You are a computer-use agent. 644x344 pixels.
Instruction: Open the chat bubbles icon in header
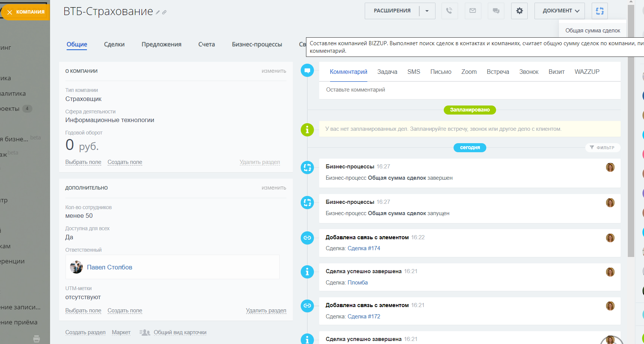pos(496,11)
